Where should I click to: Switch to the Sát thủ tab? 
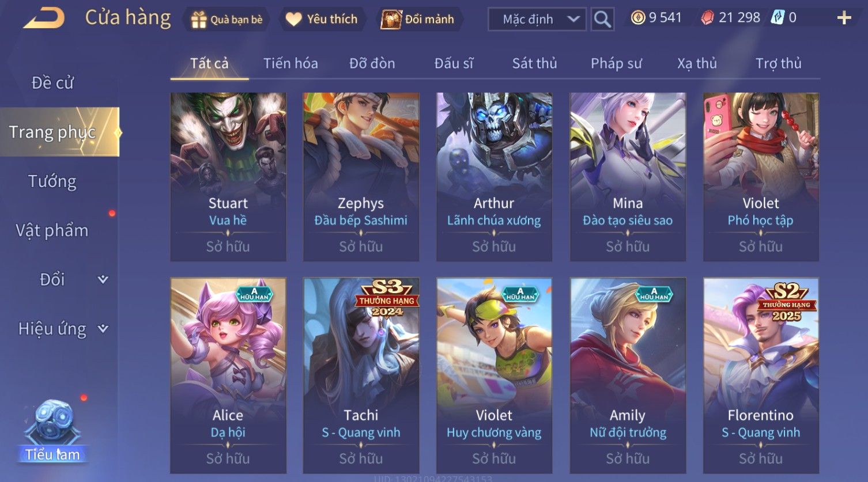(534, 63)
